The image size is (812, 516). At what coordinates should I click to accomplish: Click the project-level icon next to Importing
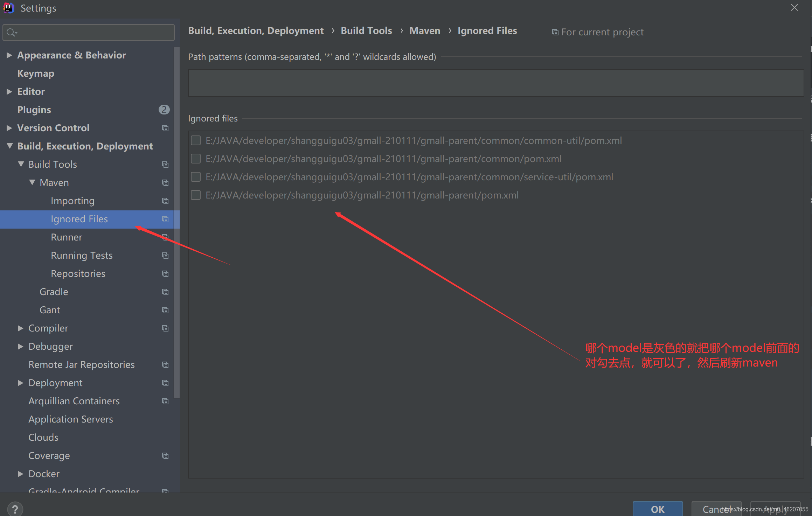tap(165, 201)
